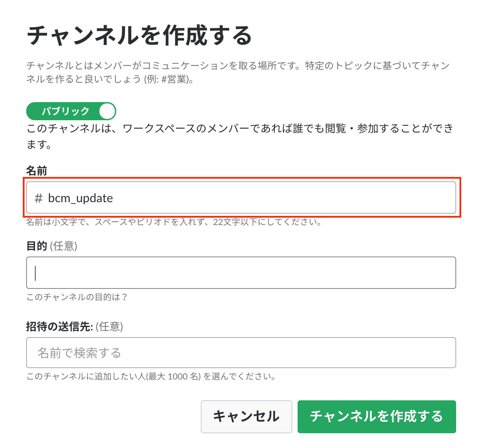Image resolution: width=481 pixels, height=448 pixels.
Task: Click the 名前 field label
Action: pyautogui.click(x=37, y=171)
